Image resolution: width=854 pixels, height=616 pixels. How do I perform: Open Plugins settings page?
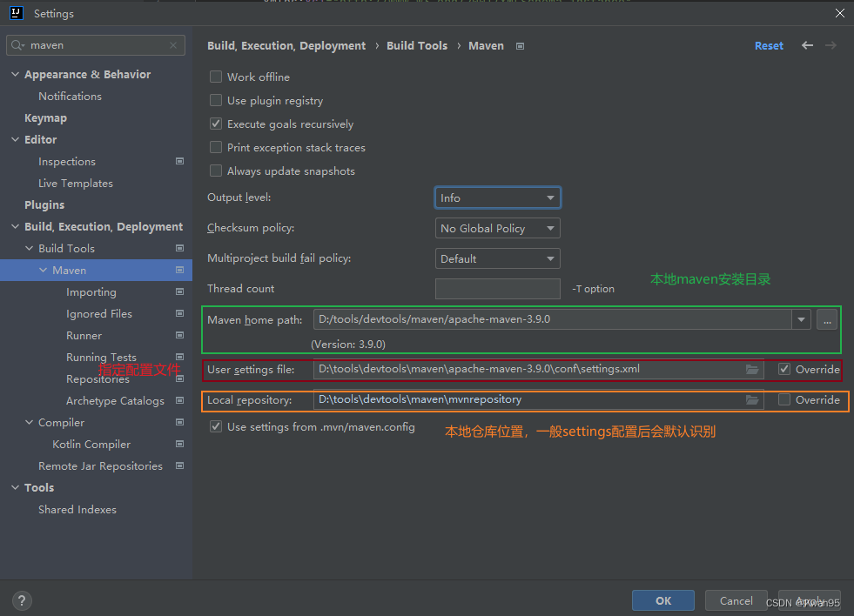(44, 205)
